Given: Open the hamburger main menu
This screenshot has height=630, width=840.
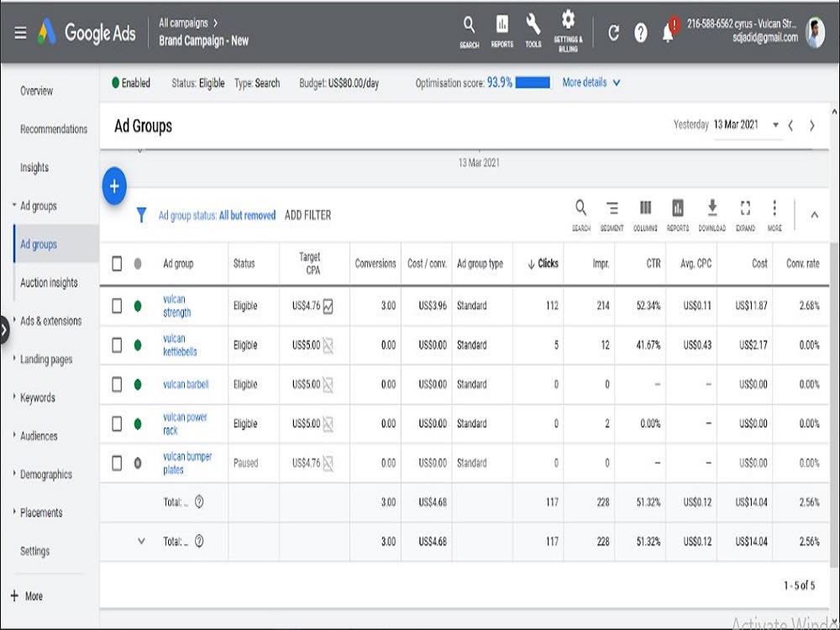Looking at the screenshot, I should [20, 34].
